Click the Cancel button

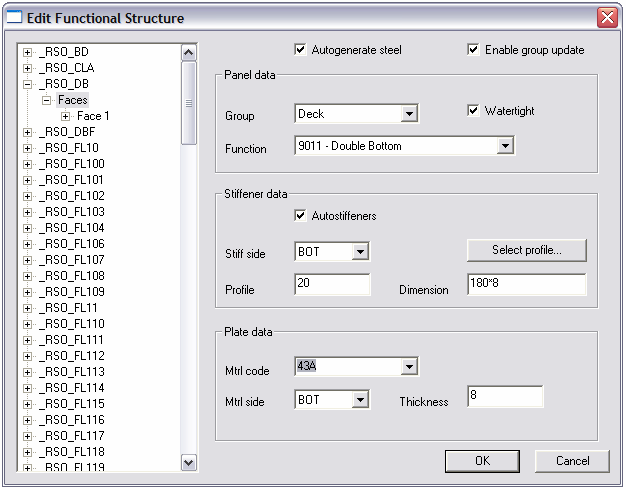point(572,461)
